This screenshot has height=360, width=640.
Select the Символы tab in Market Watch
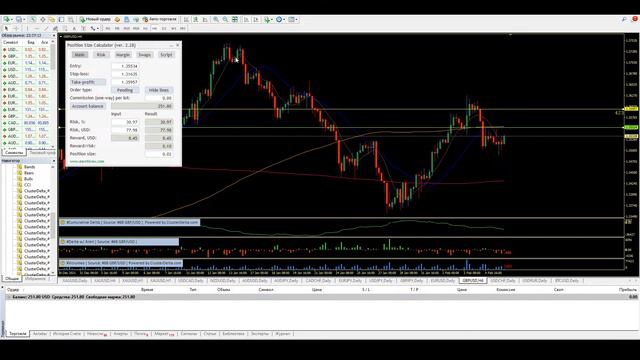tap(14, 152)
